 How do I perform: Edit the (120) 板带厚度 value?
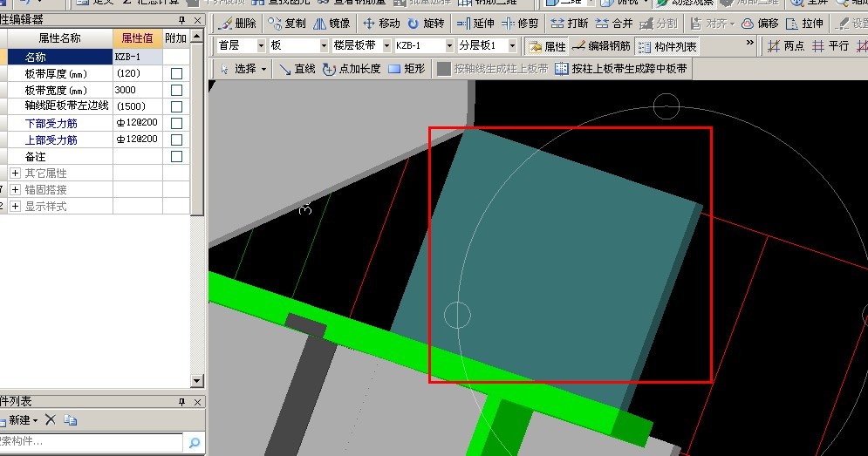point(138,73)
